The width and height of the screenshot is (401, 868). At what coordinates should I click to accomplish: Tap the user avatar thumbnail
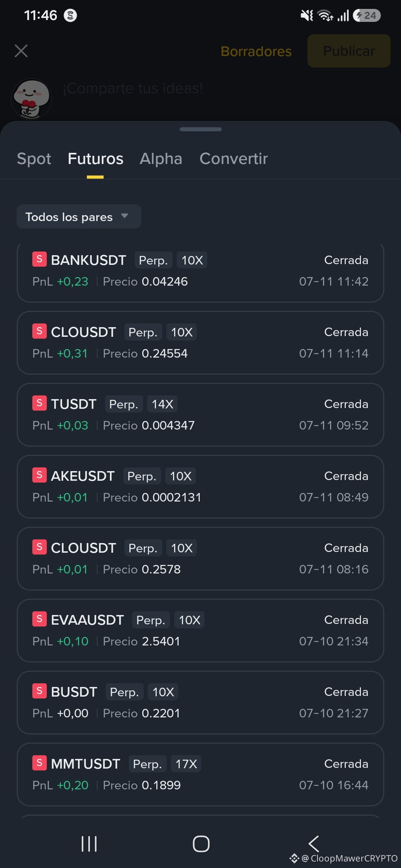[x=31, y=99]
